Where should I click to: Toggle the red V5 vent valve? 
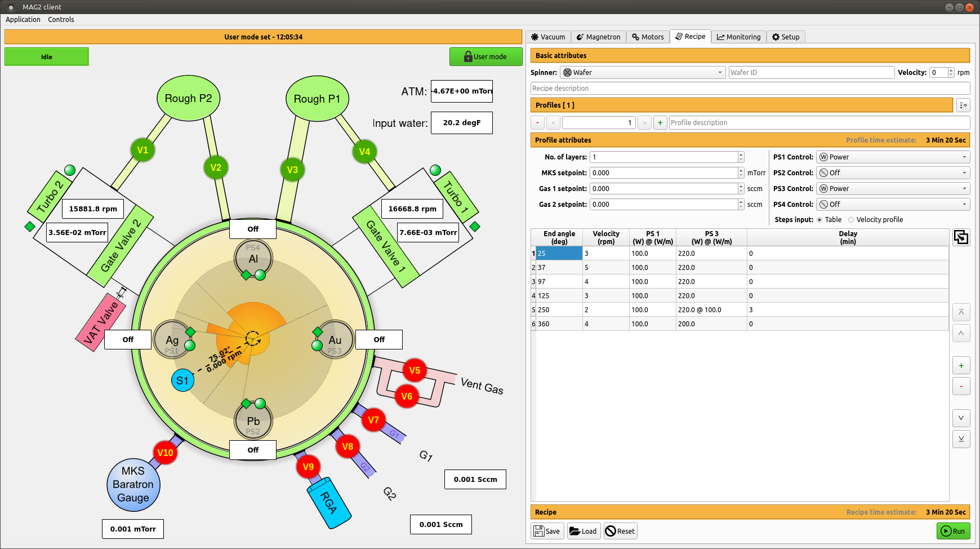415,370
